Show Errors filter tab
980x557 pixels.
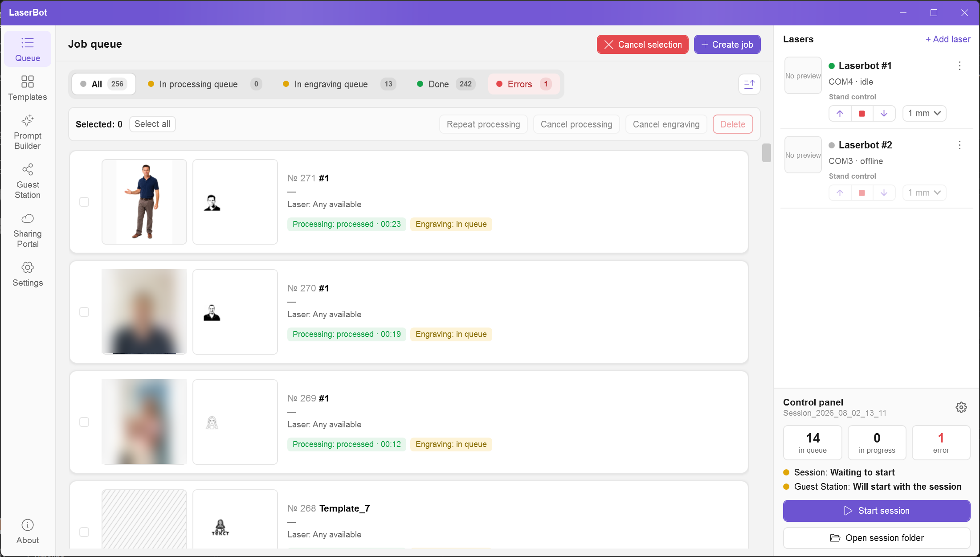point(524,84)
